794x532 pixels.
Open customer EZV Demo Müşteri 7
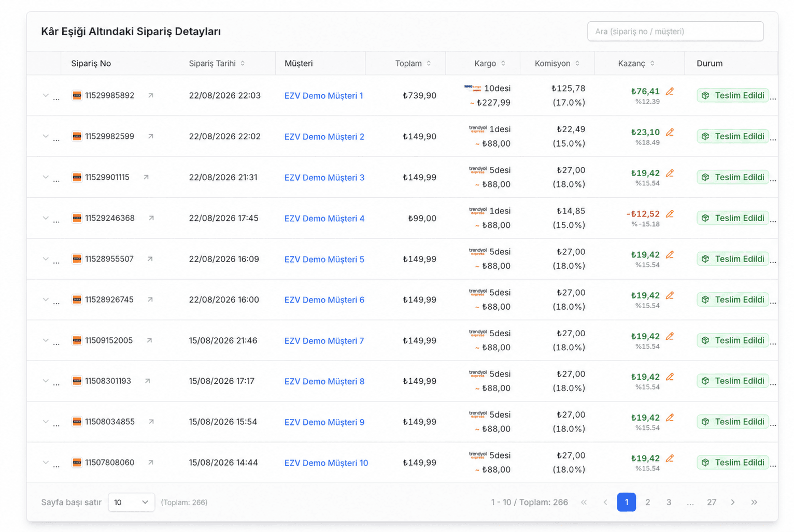[x=324, y=341]
